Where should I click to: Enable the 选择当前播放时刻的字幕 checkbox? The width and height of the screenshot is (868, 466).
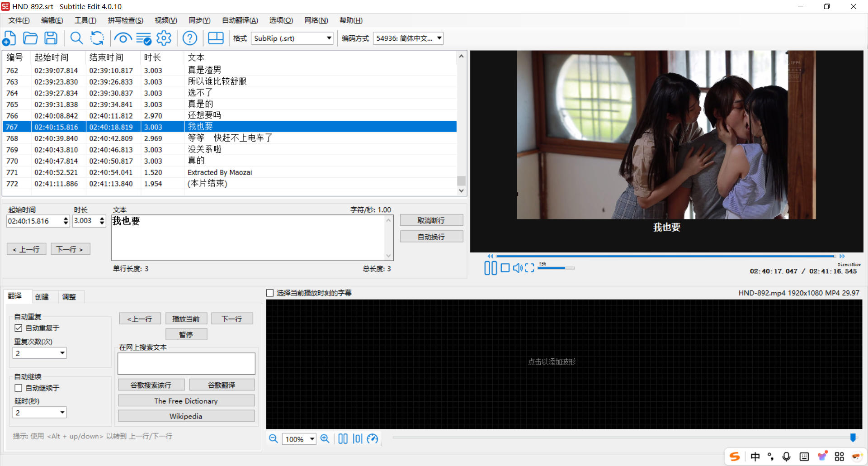(x=270, y=293)
